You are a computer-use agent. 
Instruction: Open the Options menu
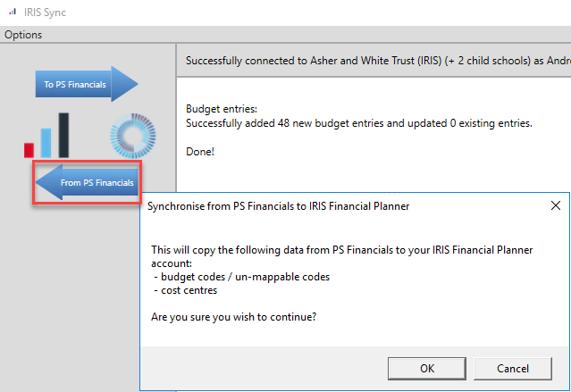23,35
